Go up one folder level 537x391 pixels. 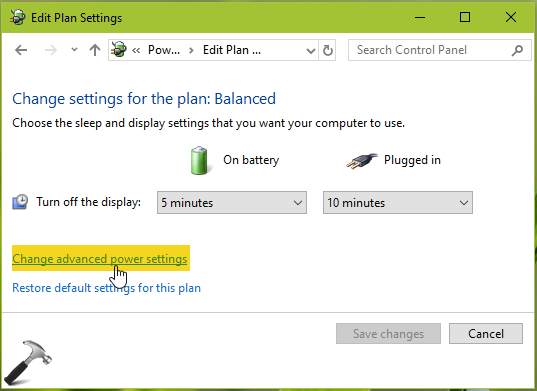(x=95, y=50)
